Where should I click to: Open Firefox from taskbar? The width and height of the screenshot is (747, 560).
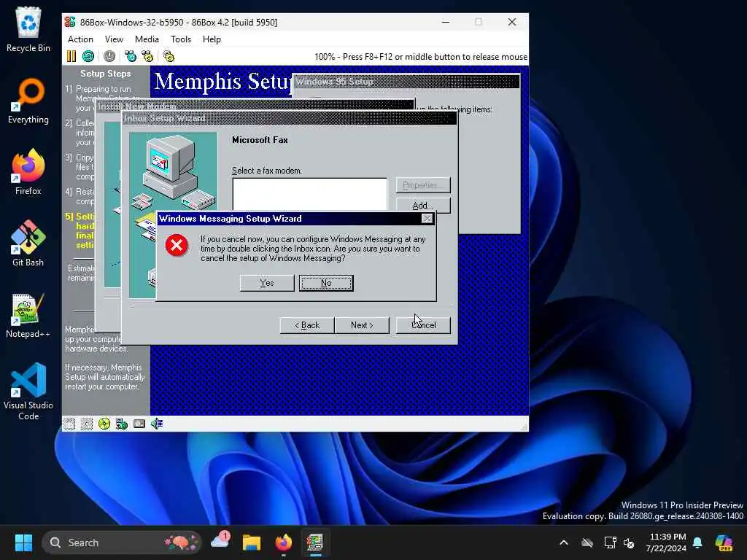(x=284, y=542)
